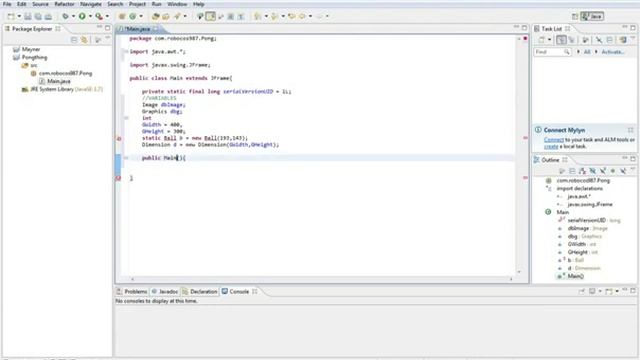Select Main.java in Package Explorer

pos(55,81)
